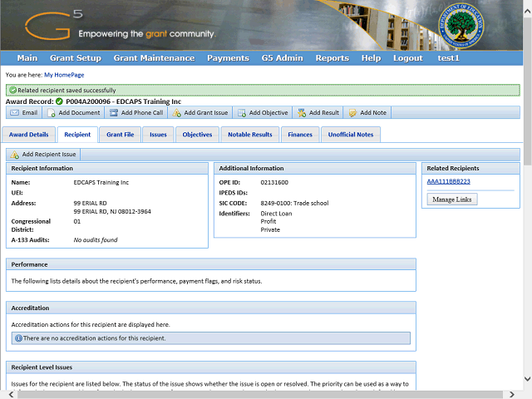Open related recipient AAA111BBB223 link
Viewport: 532px width, 399px height.
click(448, 181)
